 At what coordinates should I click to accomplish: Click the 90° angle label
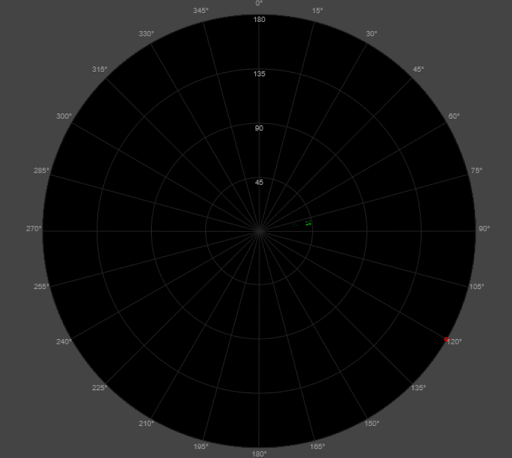click(x=484, y=229)
